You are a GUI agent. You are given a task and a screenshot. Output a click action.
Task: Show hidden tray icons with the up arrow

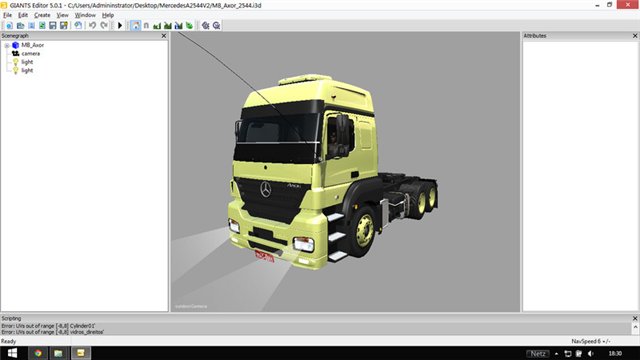556,353
